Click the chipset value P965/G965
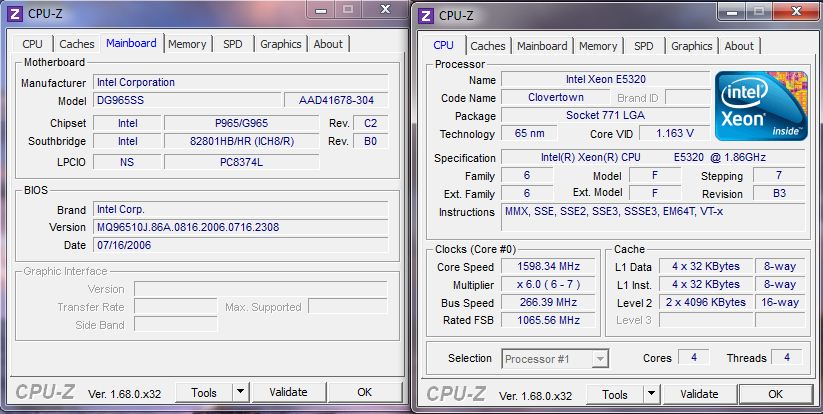The image size is (823, 414). [241, 123]
